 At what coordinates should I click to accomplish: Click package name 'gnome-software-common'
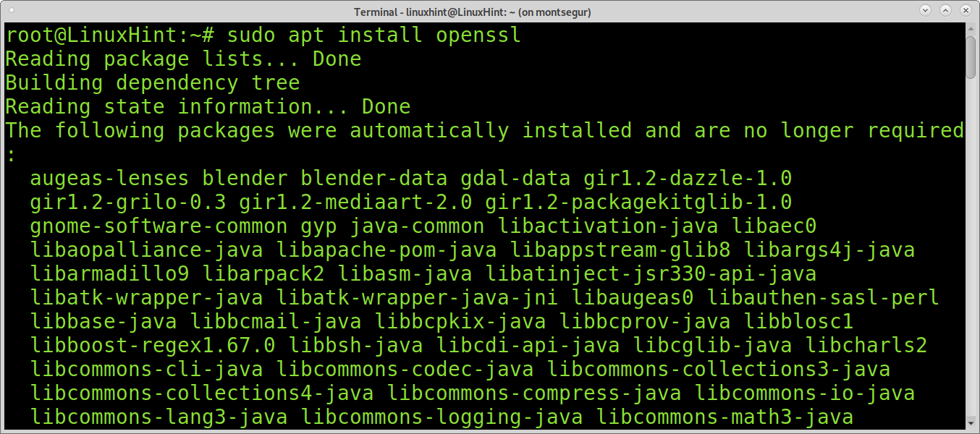point(159,226)
